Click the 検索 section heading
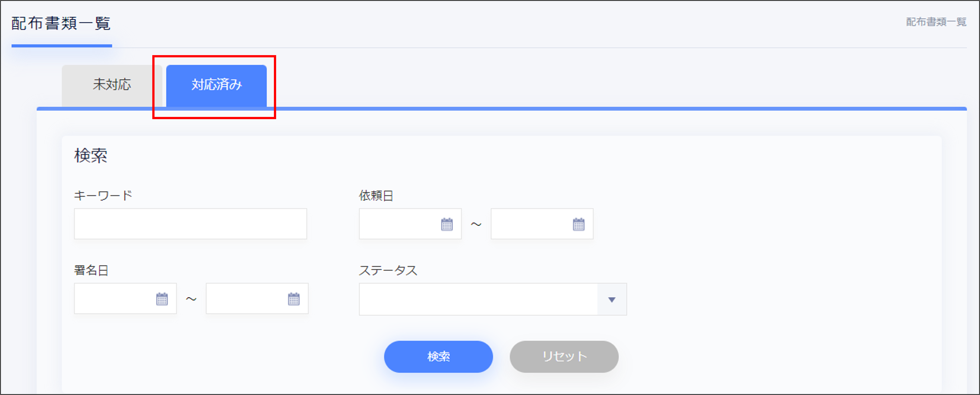Viewport: 980px width, 395px height. coord(90,156)
